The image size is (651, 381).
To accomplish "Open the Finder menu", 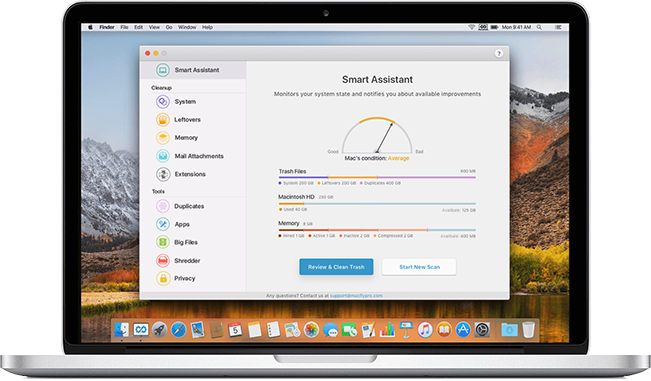I will 107,27.
